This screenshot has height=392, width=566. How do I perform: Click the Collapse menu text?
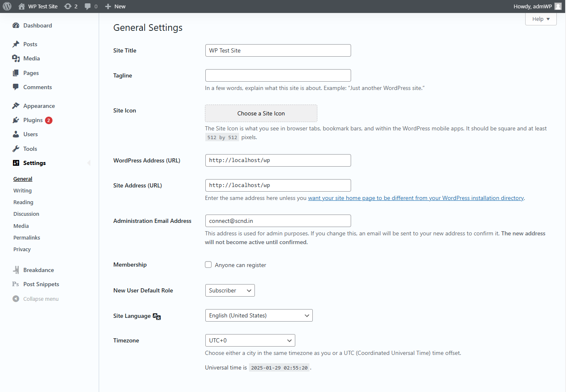click(x=41, y=299)
